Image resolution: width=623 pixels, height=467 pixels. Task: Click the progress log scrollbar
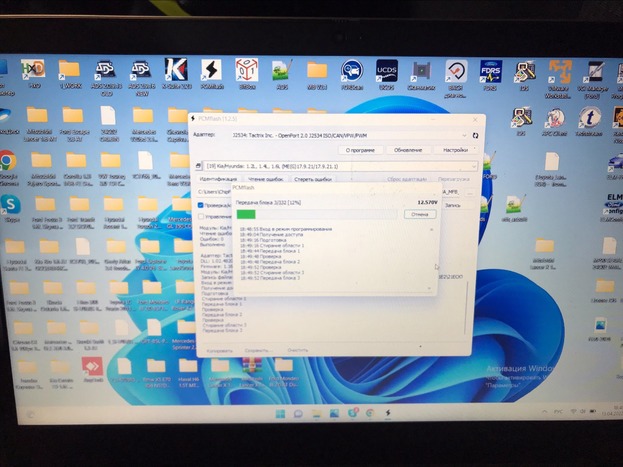pos(432,255)
